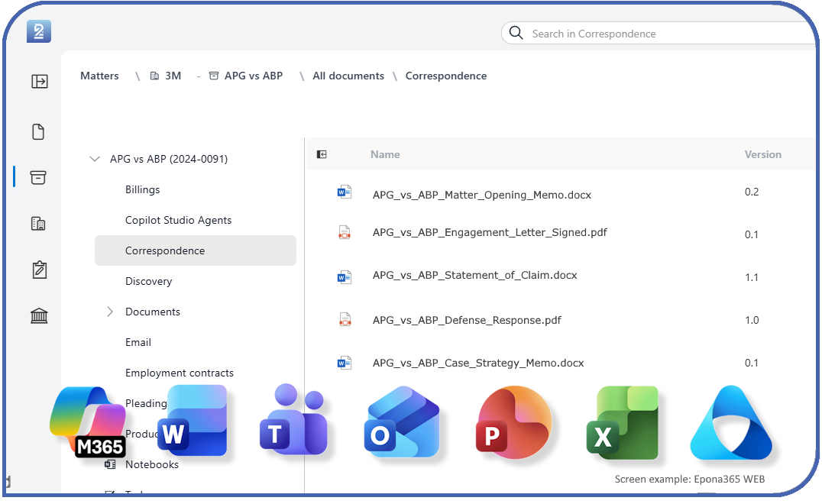Image resolution: width=822 pixels, height=504 pixels.
Task: Open the Billings folder
Action: point(143,189)
